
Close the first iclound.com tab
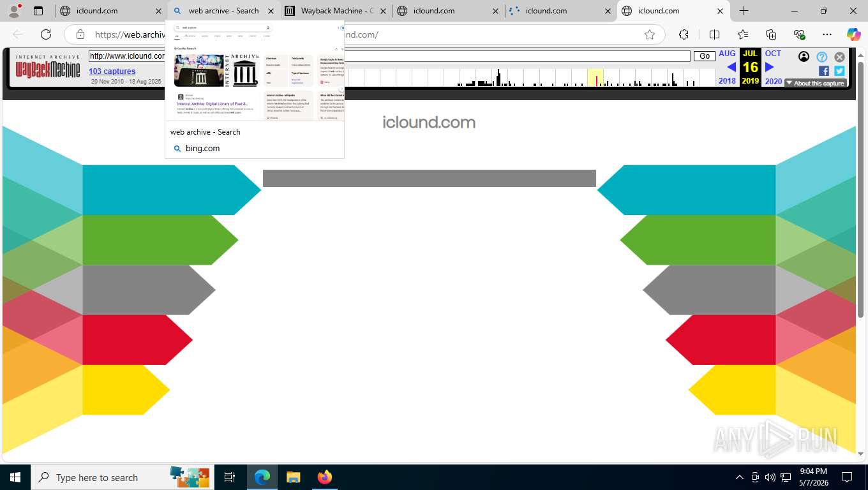[158, 11]
